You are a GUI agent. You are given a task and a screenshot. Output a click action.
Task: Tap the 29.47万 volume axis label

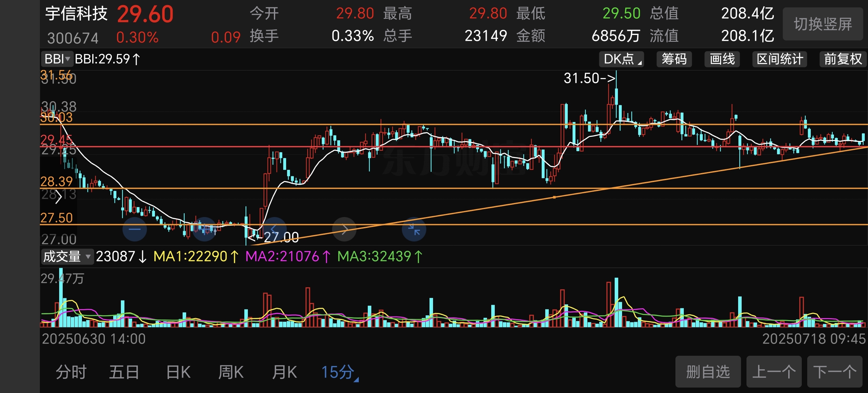coord(62,279)
